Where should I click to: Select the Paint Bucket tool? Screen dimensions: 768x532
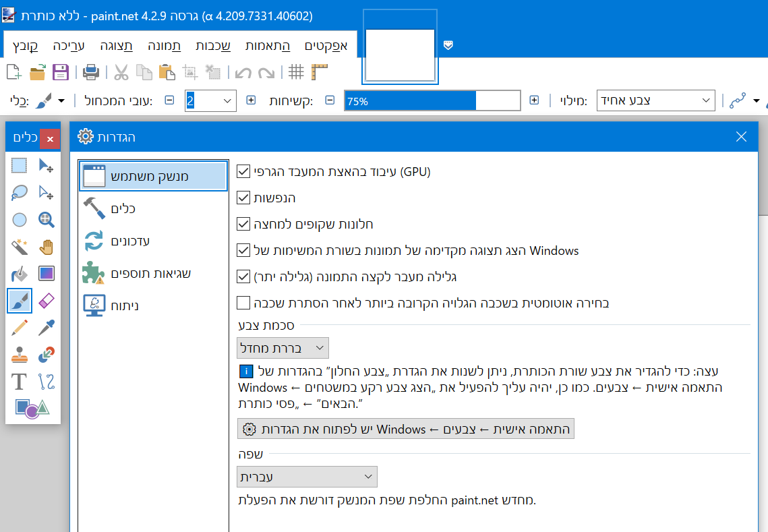19,273
